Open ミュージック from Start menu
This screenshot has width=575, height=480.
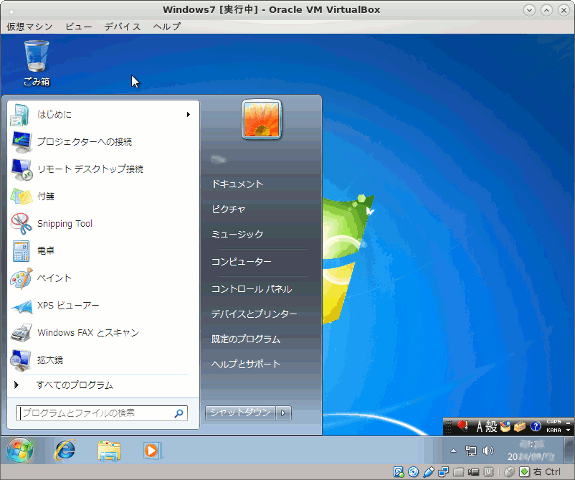pyautogui.click(x=237, y=234)
